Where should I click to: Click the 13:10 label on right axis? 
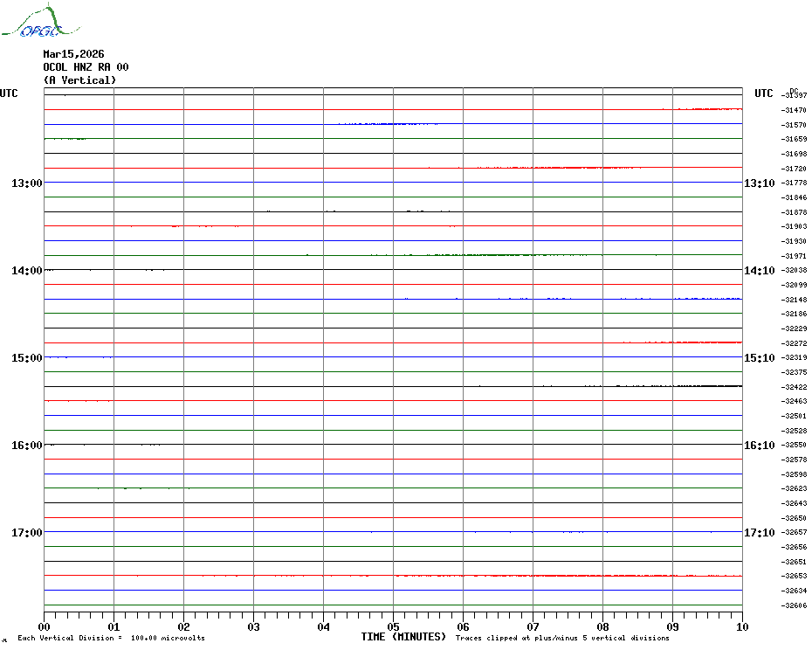point(759,183)
